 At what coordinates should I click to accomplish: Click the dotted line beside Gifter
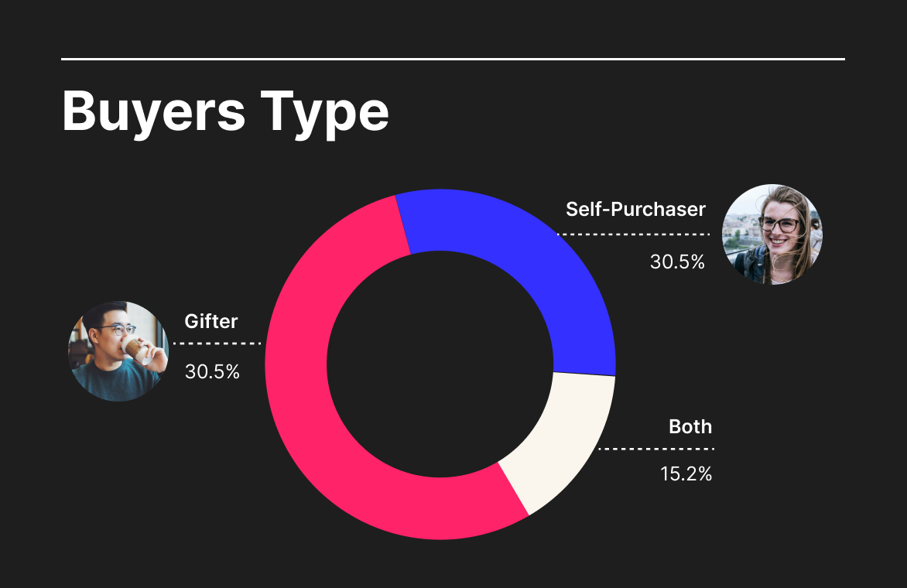coord(217,343)
